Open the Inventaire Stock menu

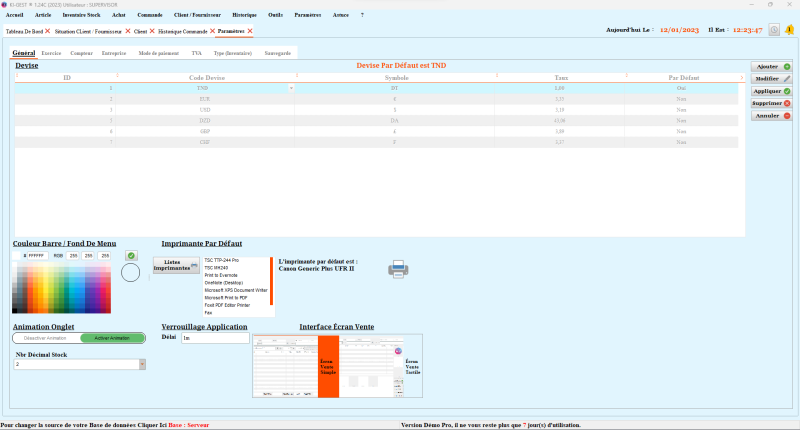[82, 15]
